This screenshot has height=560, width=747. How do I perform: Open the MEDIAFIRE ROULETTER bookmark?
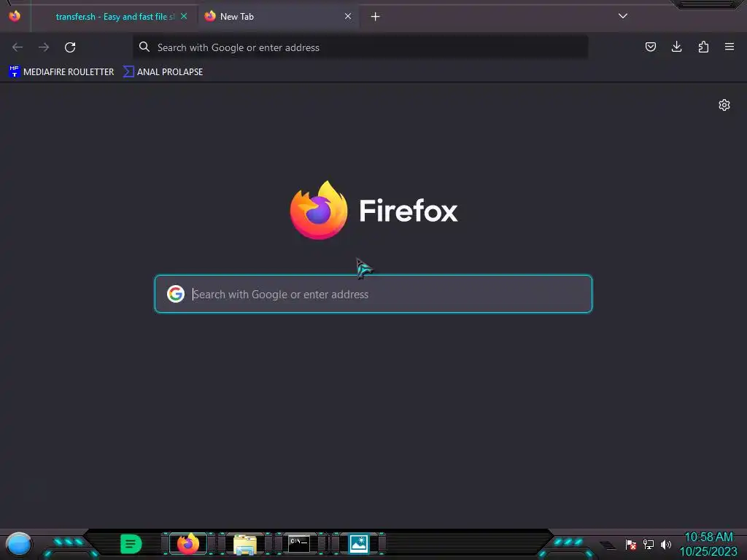61,72
